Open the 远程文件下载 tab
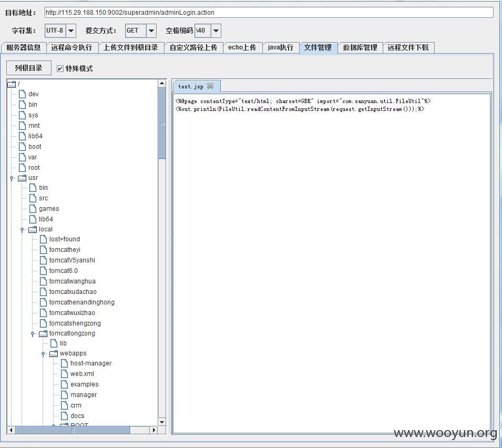This screenshot has width=502, height=448. pyautogui.click(x=408, y=47)
